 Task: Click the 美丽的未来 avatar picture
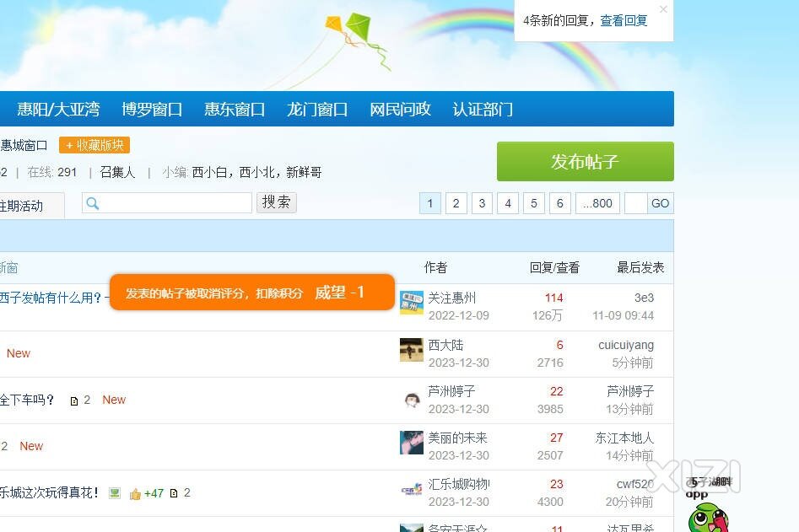click(412, 443)
